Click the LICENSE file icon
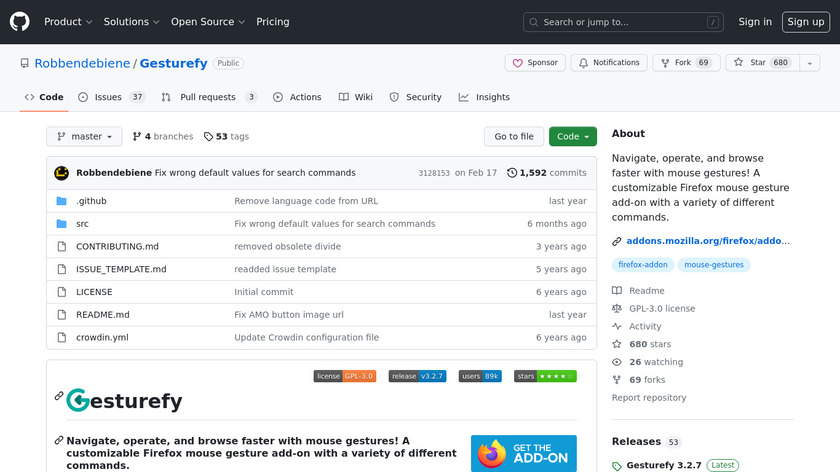Image resolution: width=840 pixels, height=472 pixels. (62, 292)
